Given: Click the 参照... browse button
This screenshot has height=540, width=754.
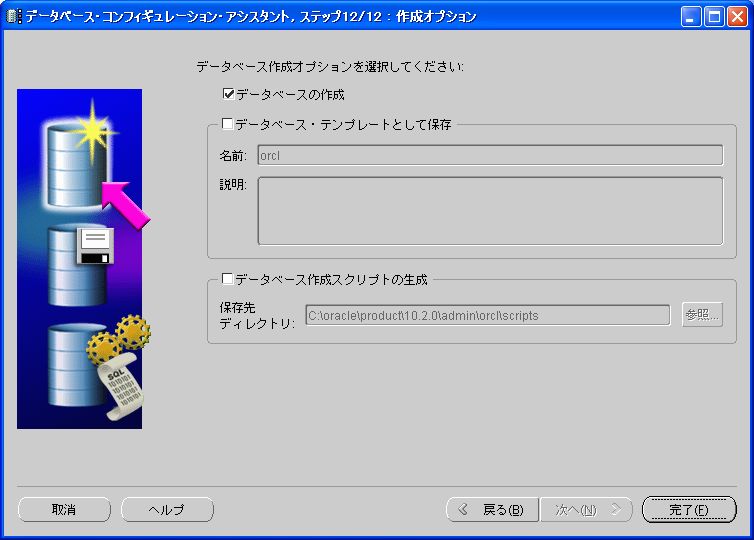Looking at the screenshot, I should [x=702, y=315].
